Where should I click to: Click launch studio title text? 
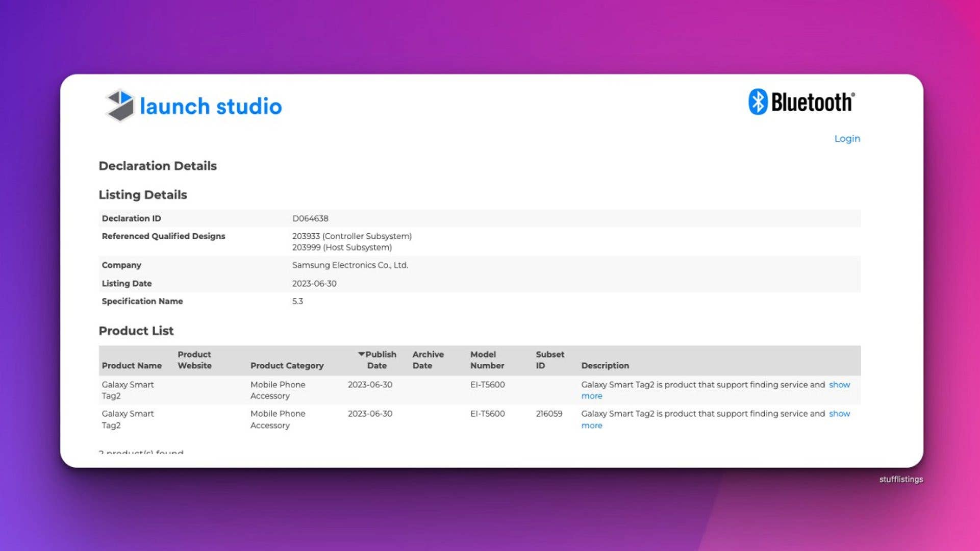click(211, 106)
